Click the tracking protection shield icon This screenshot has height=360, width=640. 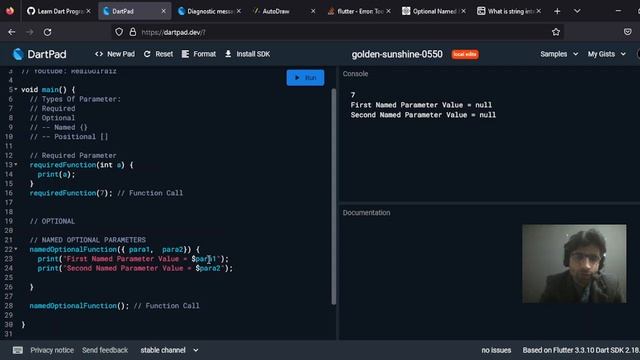point(119,32)
